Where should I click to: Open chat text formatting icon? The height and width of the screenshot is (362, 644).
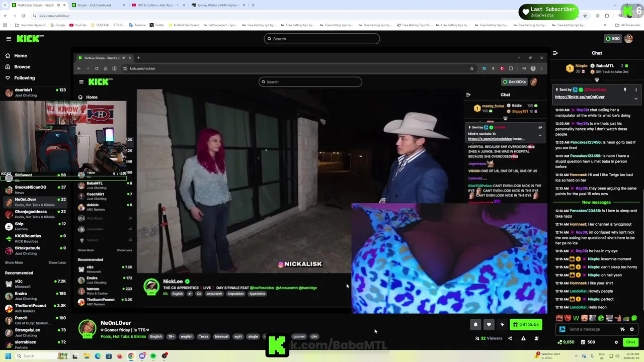622,329
